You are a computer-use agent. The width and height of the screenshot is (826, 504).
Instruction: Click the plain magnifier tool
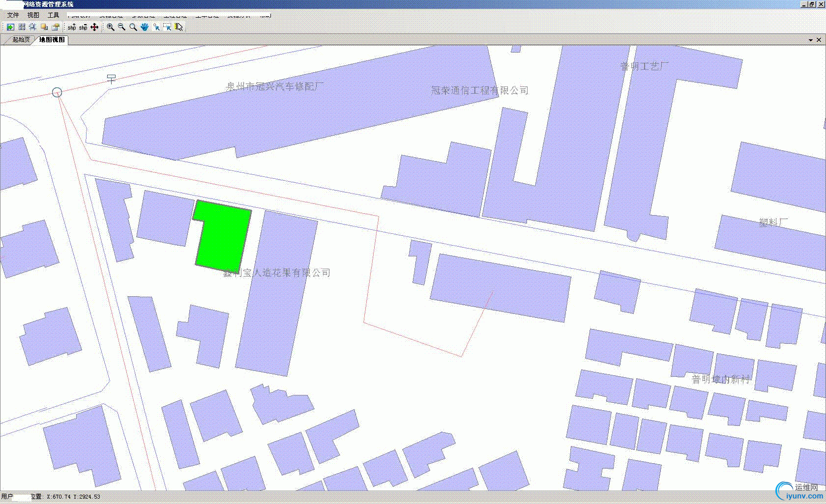point(133,27)
